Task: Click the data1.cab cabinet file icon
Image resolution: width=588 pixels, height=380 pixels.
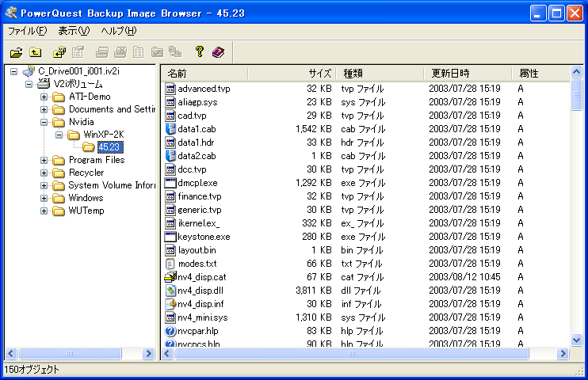Action: [170, 129]
